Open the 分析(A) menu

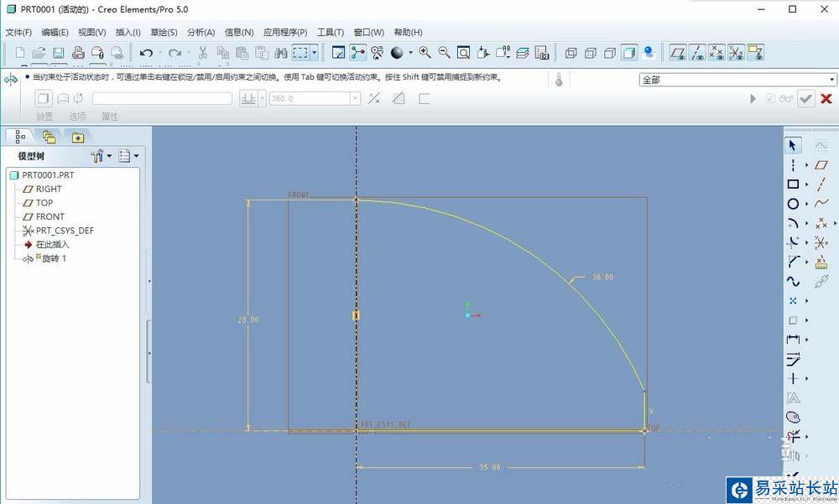click(x=201, y=32)
